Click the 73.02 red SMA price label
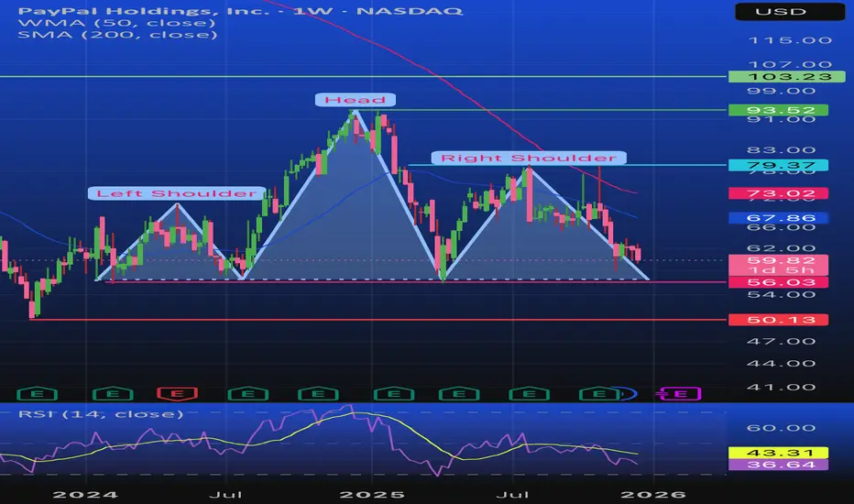 778,193
